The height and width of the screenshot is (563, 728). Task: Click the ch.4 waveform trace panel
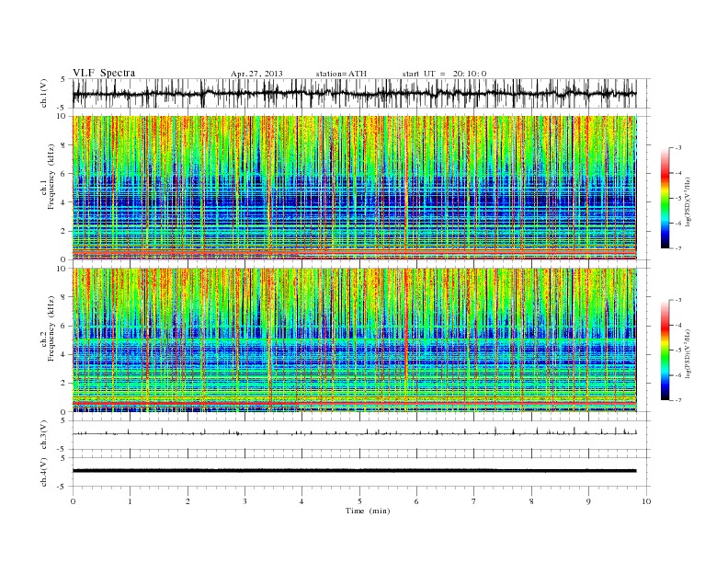(x=361, y=472)
